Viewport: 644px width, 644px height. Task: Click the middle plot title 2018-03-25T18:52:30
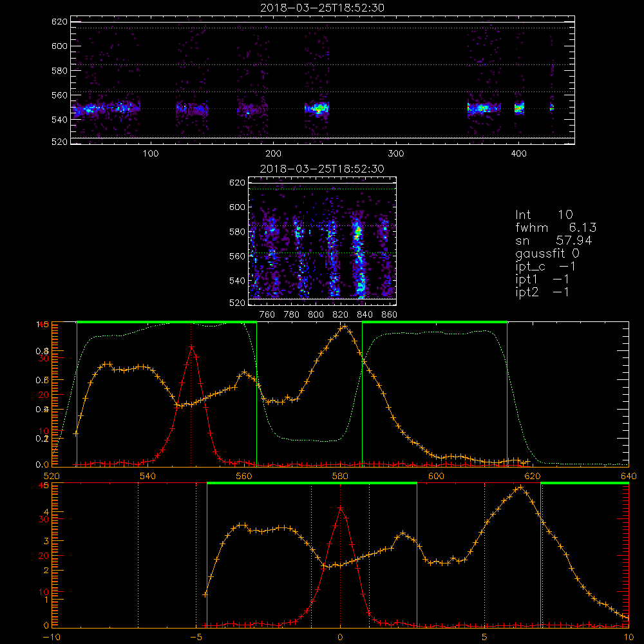[x=322, y=169]
